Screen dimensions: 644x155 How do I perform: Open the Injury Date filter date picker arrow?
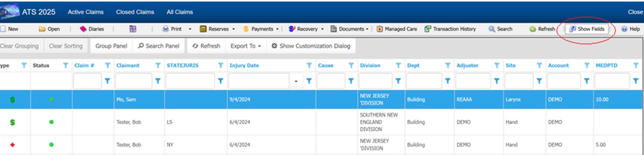(296, 81)
